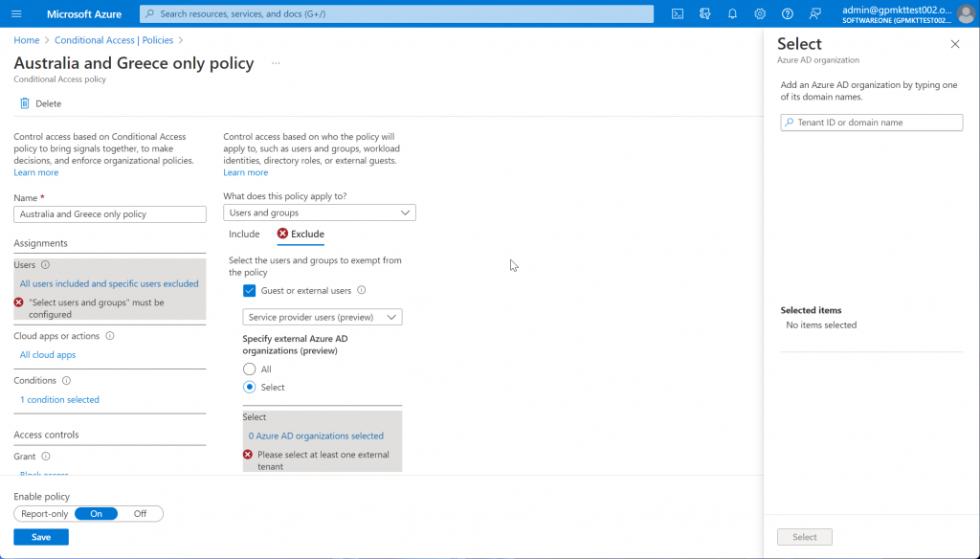Open All cloud apps link

(48, 354)
